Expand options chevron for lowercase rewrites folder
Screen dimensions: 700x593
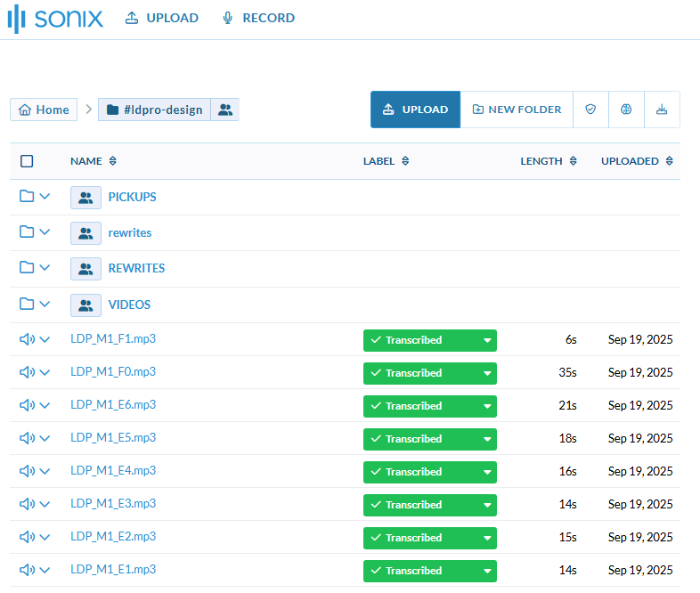45,232
